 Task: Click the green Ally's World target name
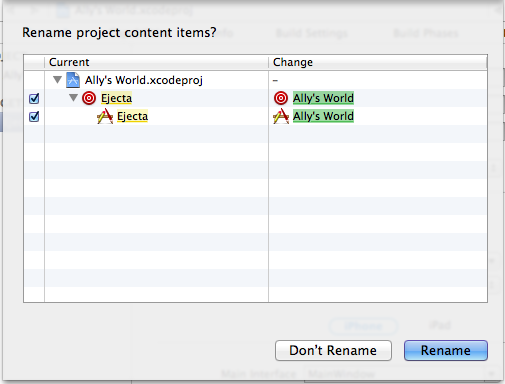(323, 98)
